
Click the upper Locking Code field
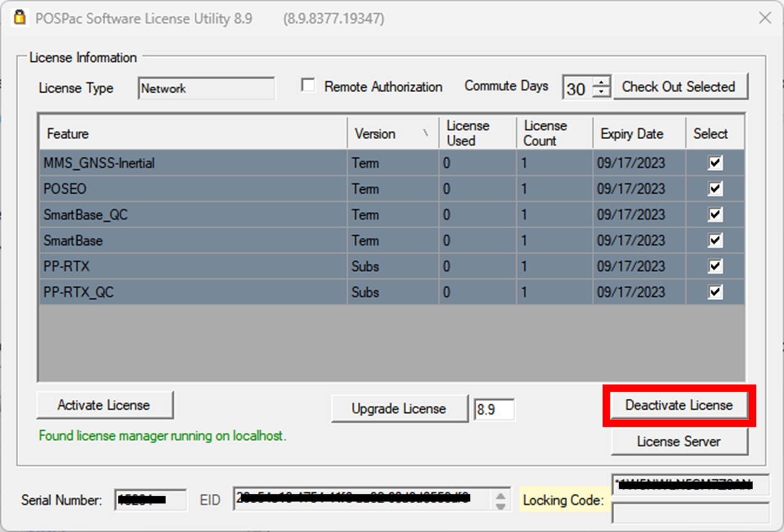pyautogui.click(x=691, y=485)
